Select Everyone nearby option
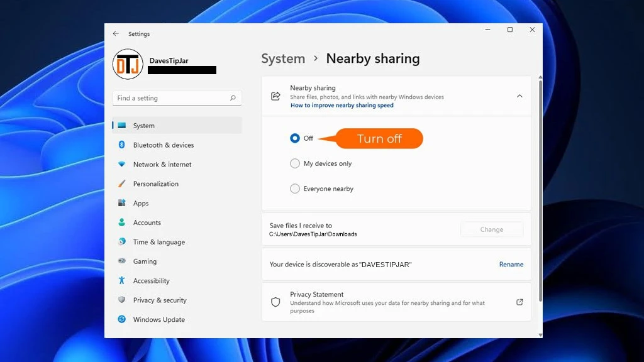Viewport: 644px width, 362px height. coord(295,189)
